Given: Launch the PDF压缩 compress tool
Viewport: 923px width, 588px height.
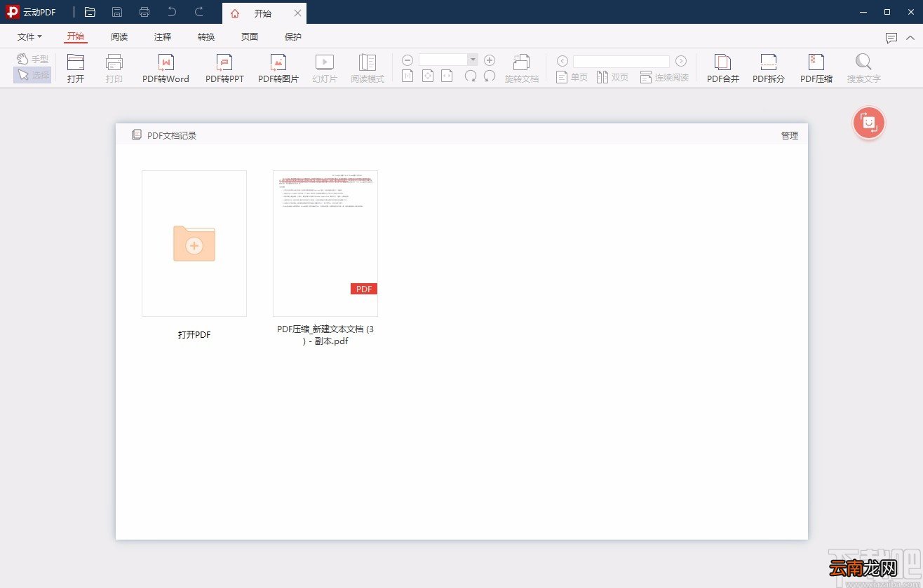Looking at the screenshot, I should point(816,69).
